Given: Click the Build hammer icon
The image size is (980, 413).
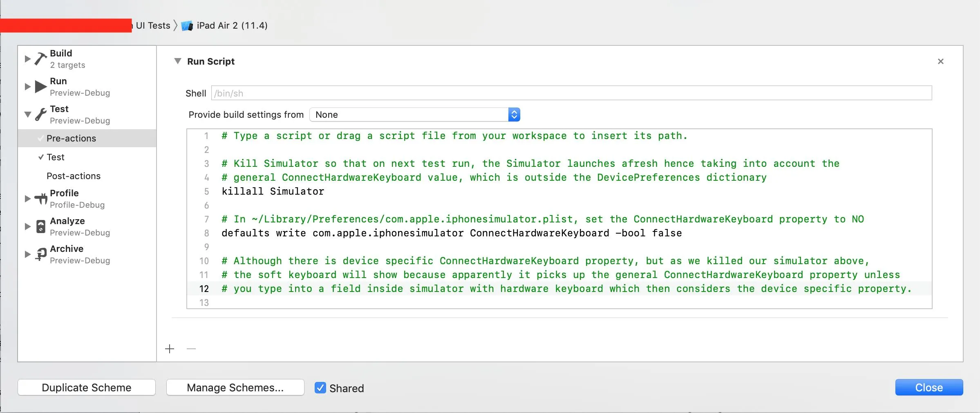Looking at the screenshot, I should click(40, 59).
